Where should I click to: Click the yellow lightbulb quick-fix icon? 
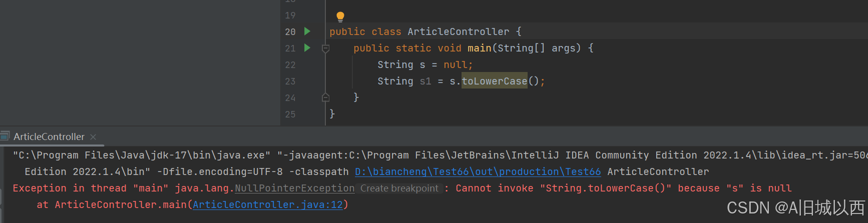340,16
